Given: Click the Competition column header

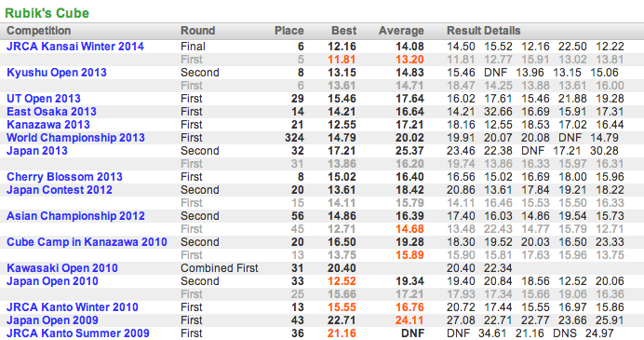Looking at the screenshot, I should pos(38,31).
